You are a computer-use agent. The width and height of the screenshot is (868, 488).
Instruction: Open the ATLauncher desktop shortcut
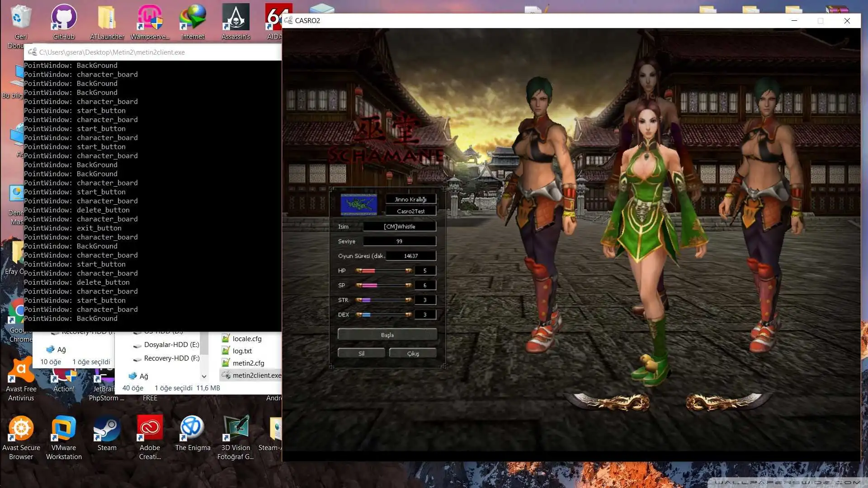point(107,22)
